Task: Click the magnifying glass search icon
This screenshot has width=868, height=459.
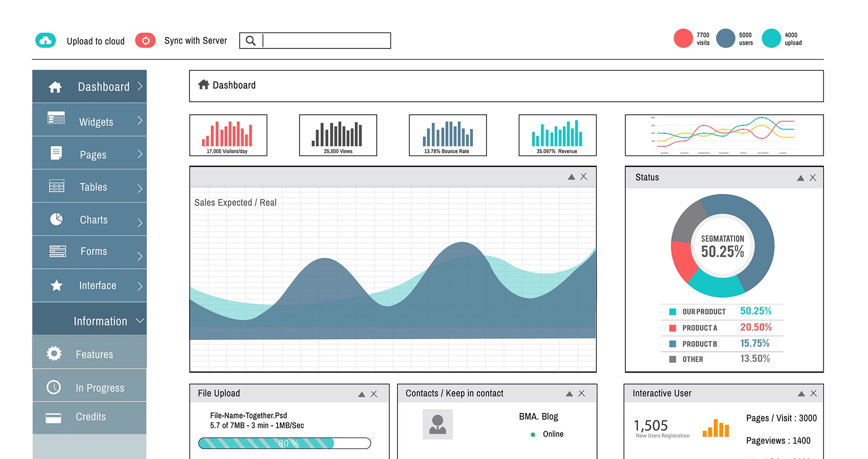Action: [251, 41]
